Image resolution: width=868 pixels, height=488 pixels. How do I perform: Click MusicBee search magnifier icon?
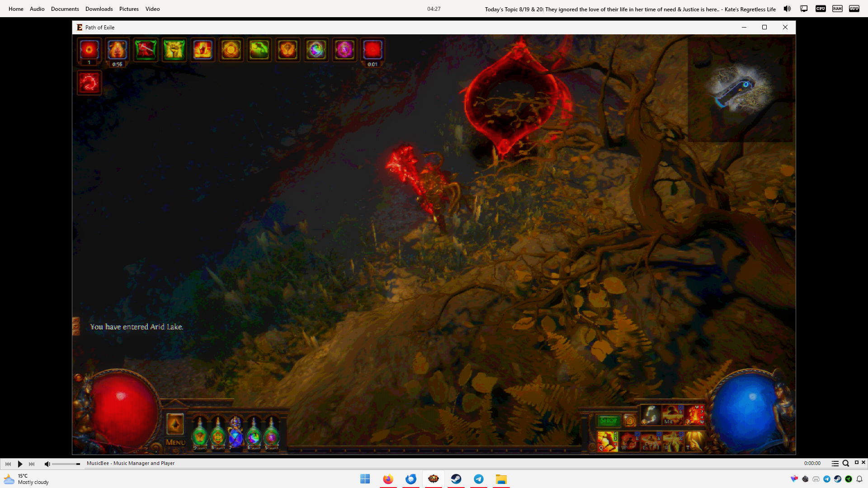845,463
